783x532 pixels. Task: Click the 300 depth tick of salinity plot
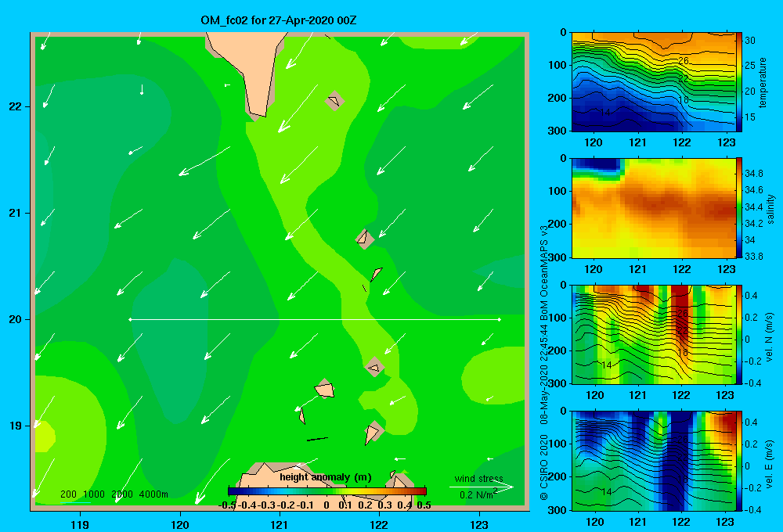[x=558, y=257]
